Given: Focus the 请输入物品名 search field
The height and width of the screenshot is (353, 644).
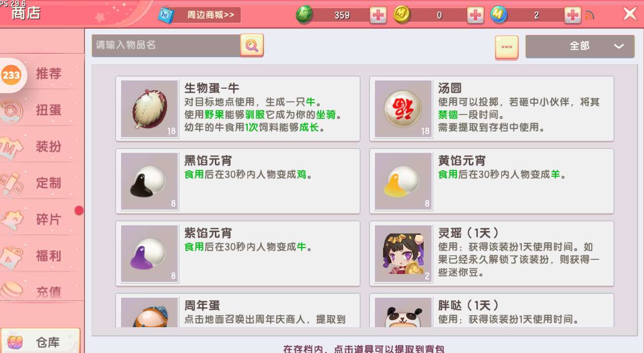Looking at the screenshot, I should [x=166, y=46].
